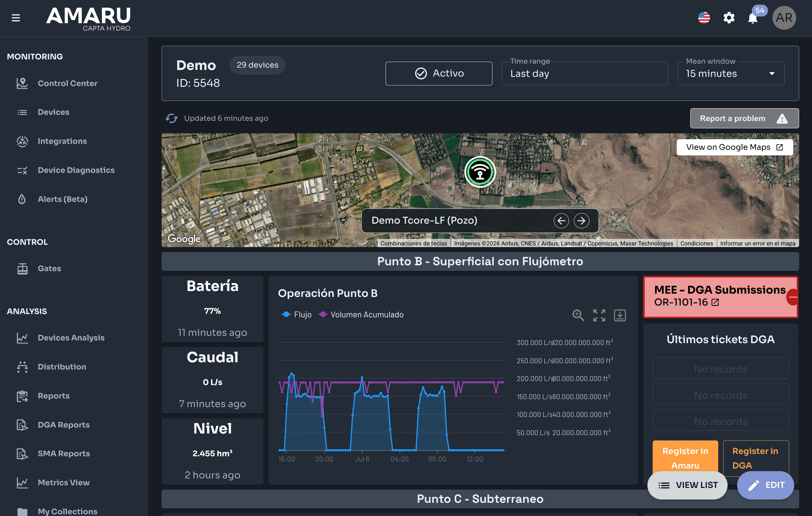Open notifications bell with 54 badge

753,17
